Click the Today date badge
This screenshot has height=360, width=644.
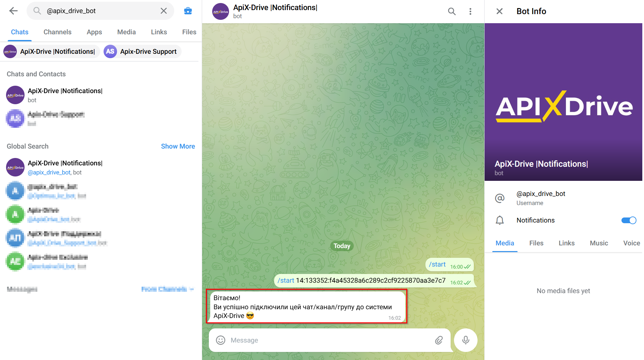[342, 246]
